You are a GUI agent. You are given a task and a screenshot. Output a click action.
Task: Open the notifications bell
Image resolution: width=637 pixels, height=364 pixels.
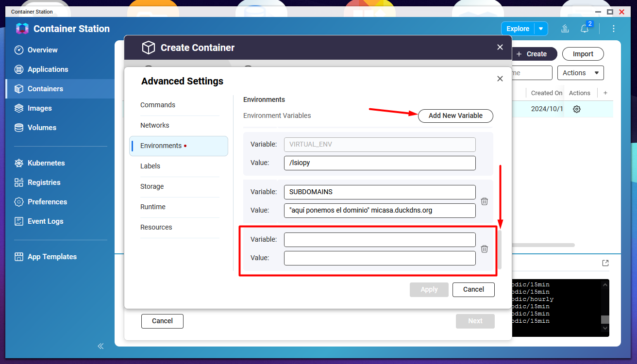coord(585,29)
